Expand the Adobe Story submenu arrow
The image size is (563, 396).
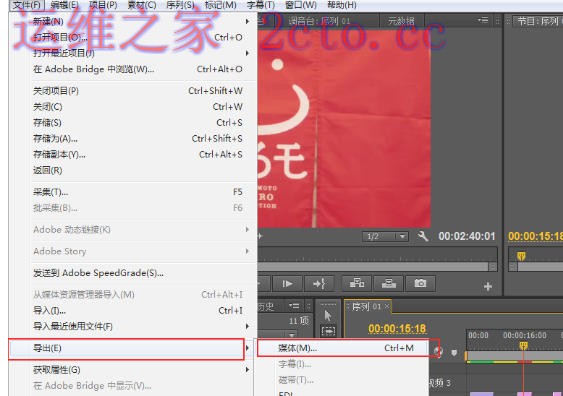click(247, 251)
